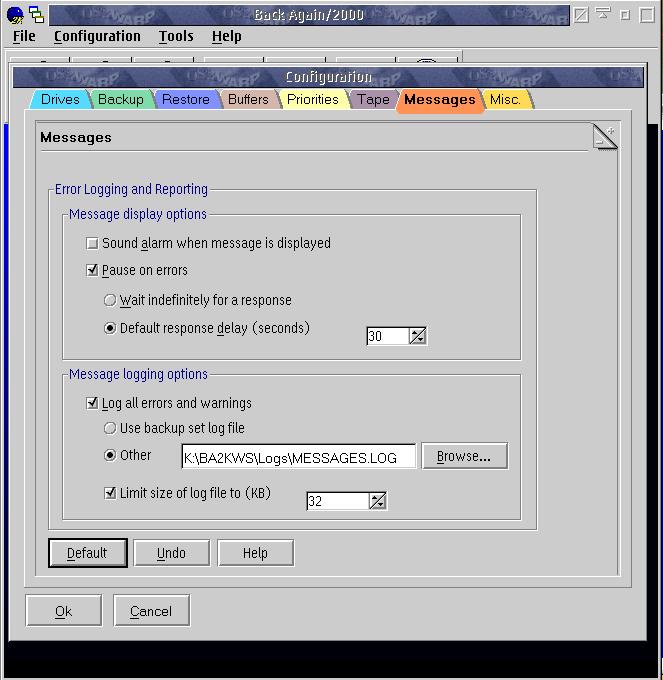Open the Configuration menu
The height and width of the screenshot is (680, 663).
pos(97,36)
